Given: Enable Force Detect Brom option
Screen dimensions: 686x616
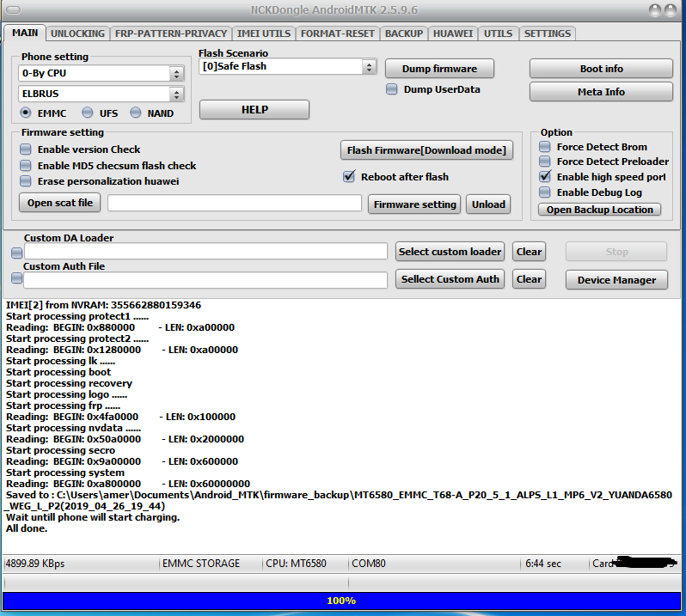Looking at the screenshot, I should (545, 147).
